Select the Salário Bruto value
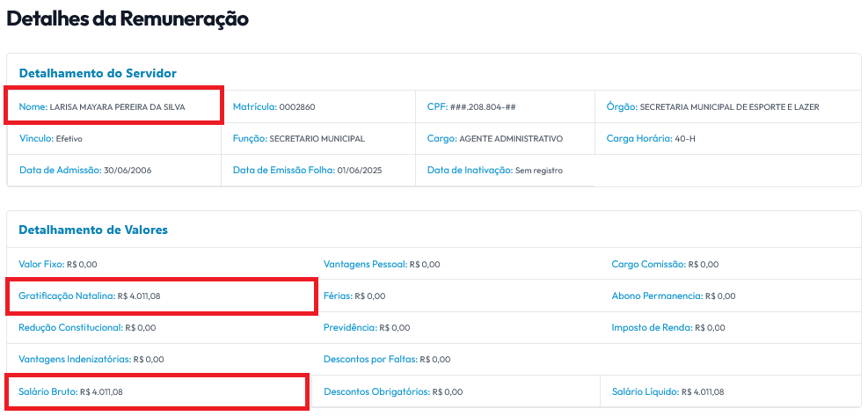The height and width of the screenshot is (416, 868). 101,391
